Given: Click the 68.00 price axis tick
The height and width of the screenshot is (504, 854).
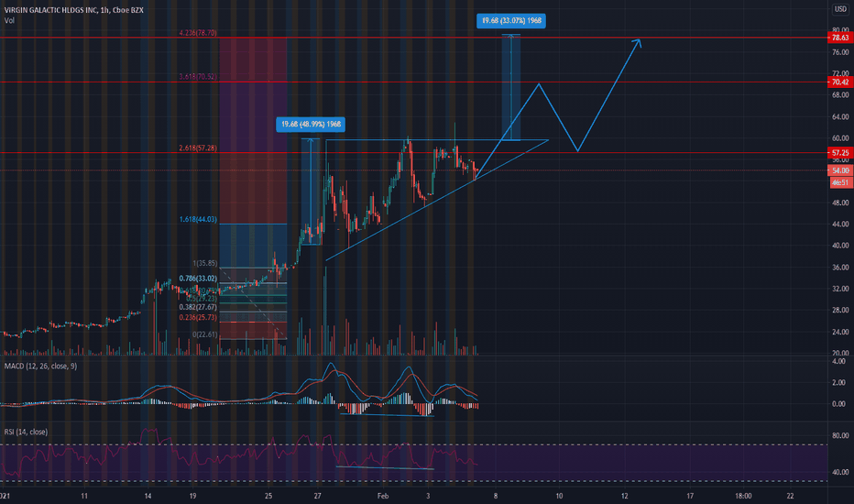Looking at the screenshot, I should pyautogui.click(x=840, y=94).
